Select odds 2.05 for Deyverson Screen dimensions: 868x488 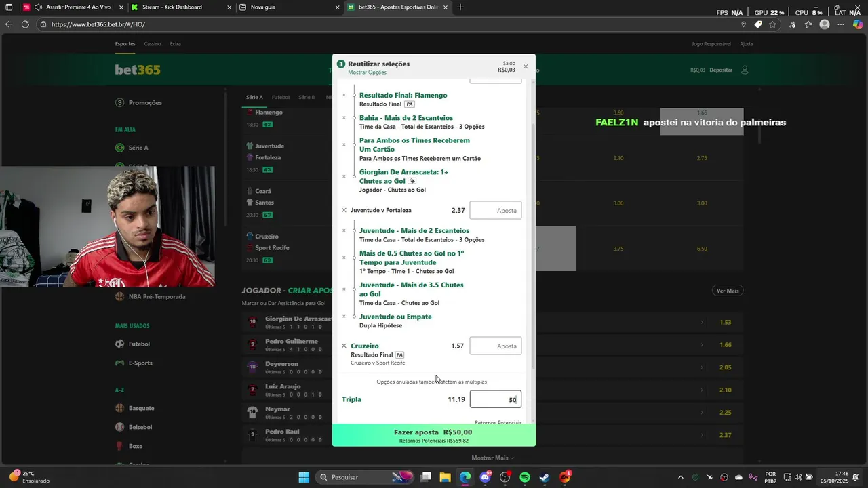click(x=725, y=367)
